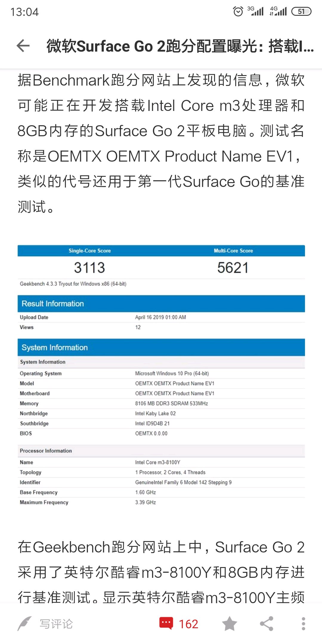Tap the Processor Information section label
Image resolution: width=322 pixels, height=644 pixels.
click(46, 451)
